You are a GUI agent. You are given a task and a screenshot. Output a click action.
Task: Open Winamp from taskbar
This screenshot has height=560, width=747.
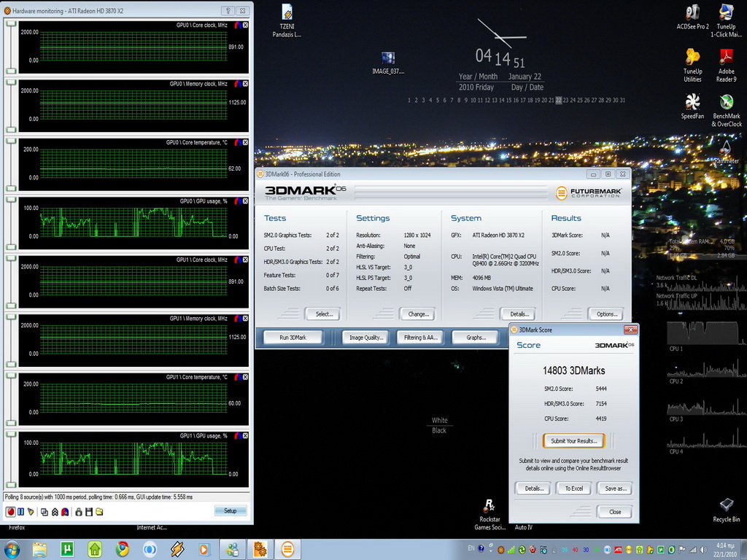[x=177, y=550]
